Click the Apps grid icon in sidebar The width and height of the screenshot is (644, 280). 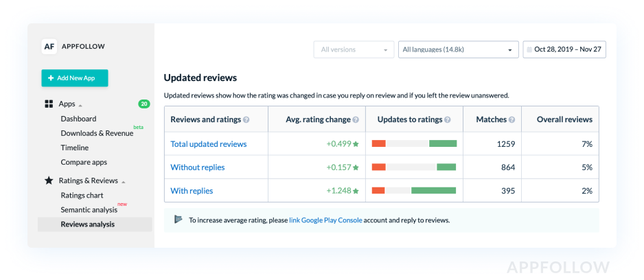coord(49,104)
